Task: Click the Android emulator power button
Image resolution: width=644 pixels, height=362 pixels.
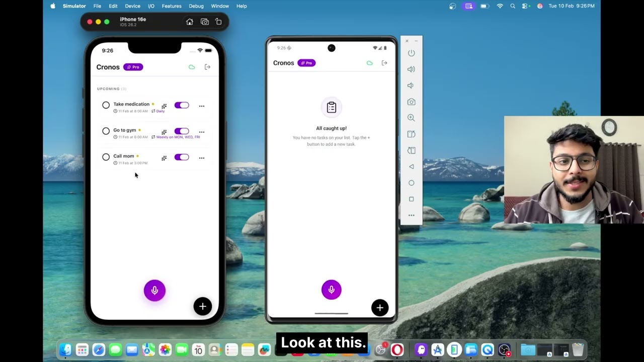Action: [x=411, y=53]
